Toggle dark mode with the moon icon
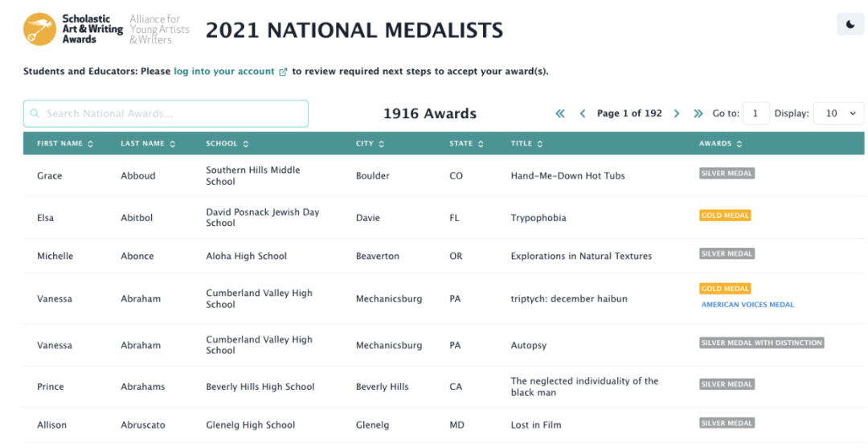Viewport: 868px width, 448px height. (850, 25)
